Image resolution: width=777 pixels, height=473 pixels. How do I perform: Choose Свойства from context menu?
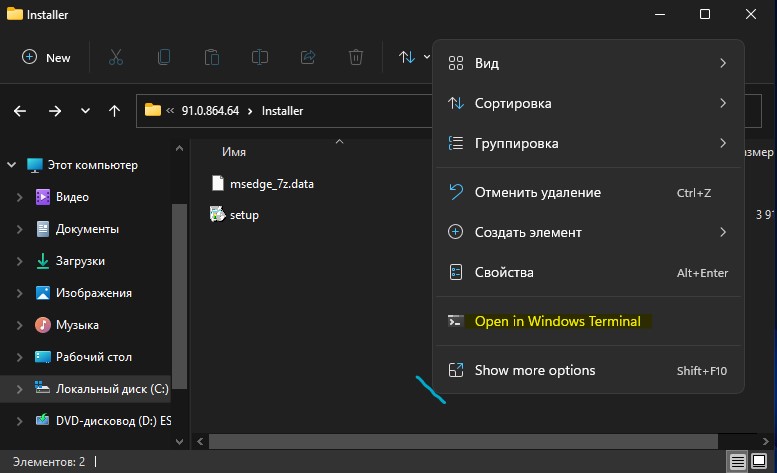tap(588, 272)
